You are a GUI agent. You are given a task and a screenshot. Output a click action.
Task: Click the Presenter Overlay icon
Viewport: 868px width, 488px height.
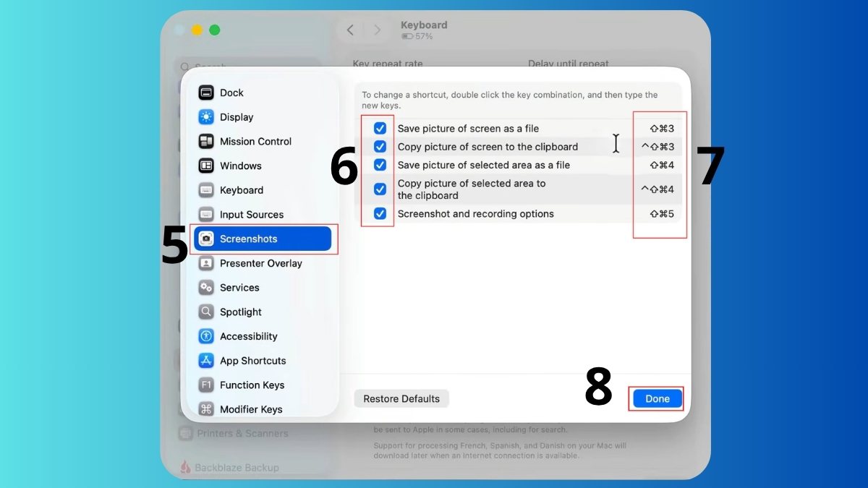coord(207,263)
